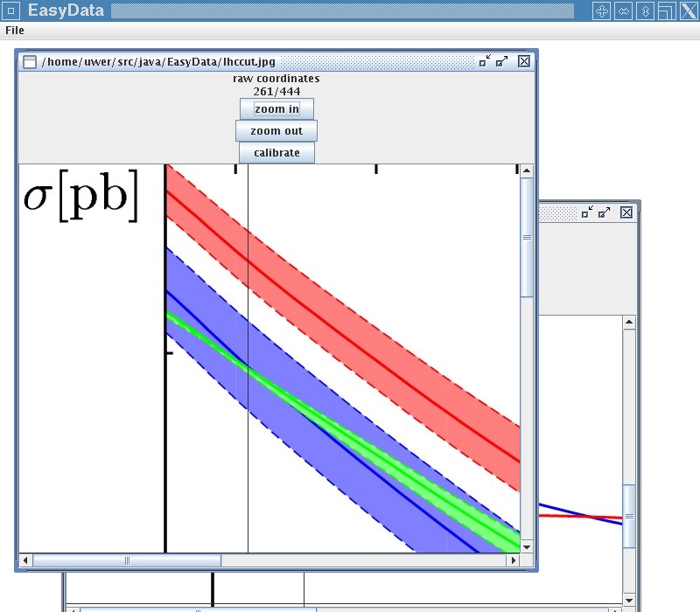Maximize the lhccut.jpg internal window
The height and width of the screenshot is (612, 700).
click(x=501, y=61)
